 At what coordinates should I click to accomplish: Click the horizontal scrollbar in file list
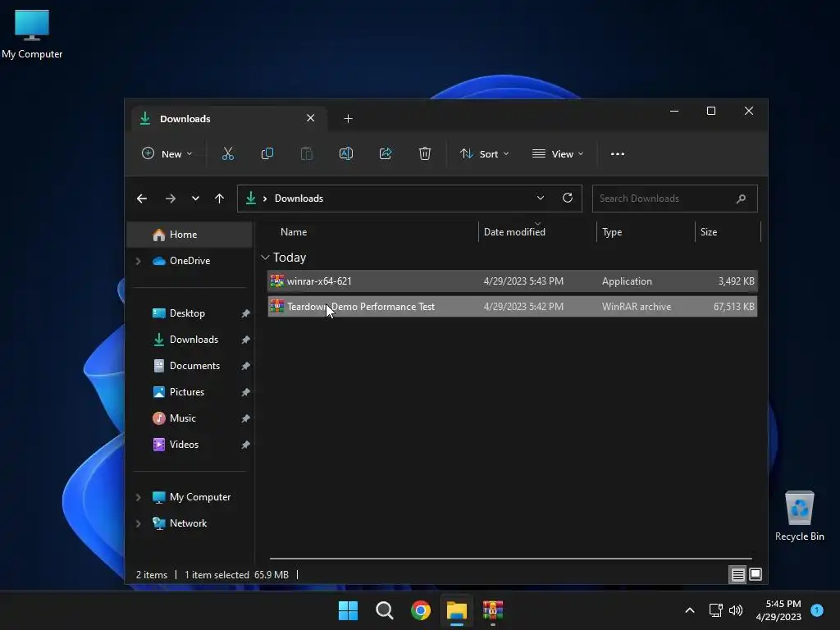point(510,559)
